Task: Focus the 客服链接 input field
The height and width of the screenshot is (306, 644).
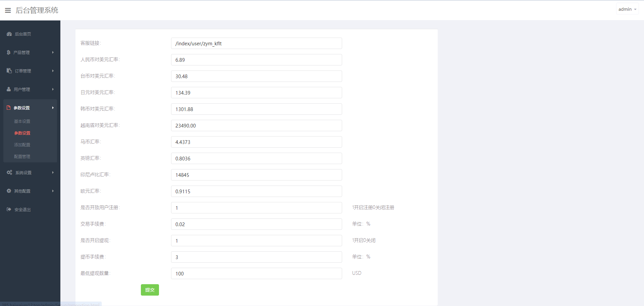Action: coord(256,43)
